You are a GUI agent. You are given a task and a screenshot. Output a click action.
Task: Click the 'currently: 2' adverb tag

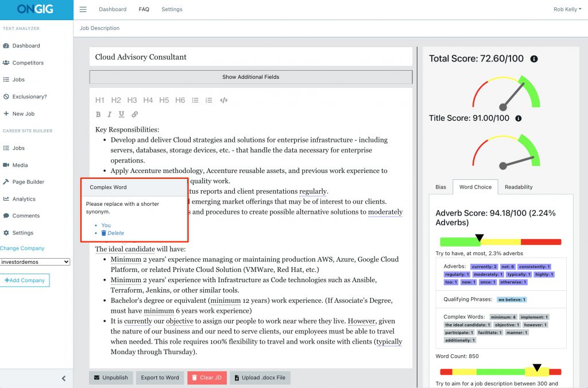point(484,267)
